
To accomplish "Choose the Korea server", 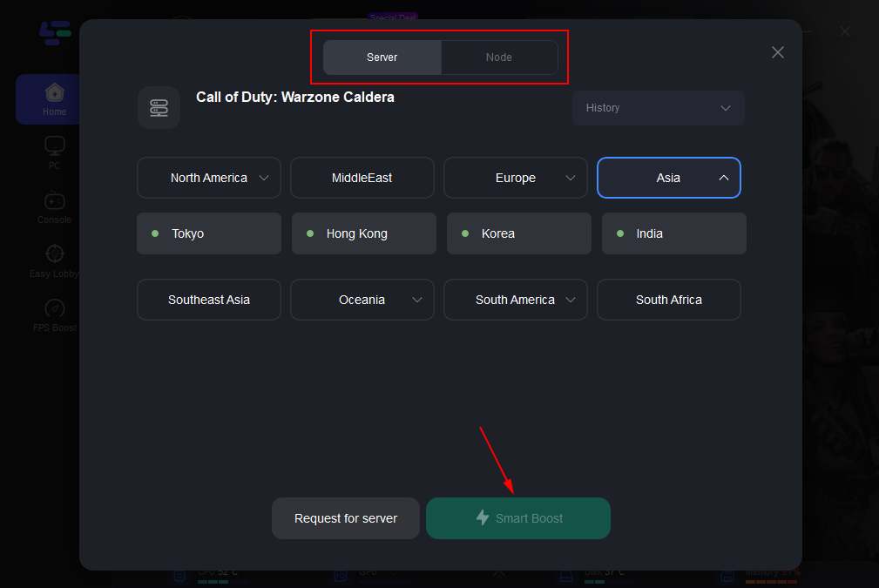I will tap(519, 233).
